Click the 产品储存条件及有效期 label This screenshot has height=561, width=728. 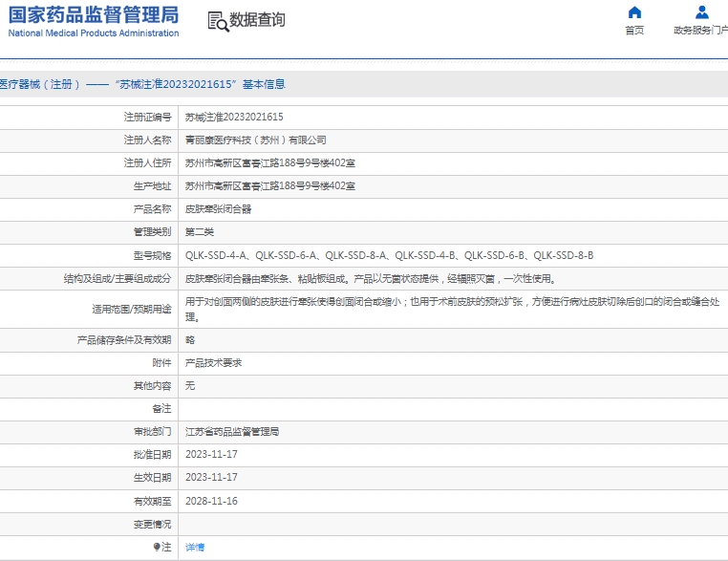[124, 340]
